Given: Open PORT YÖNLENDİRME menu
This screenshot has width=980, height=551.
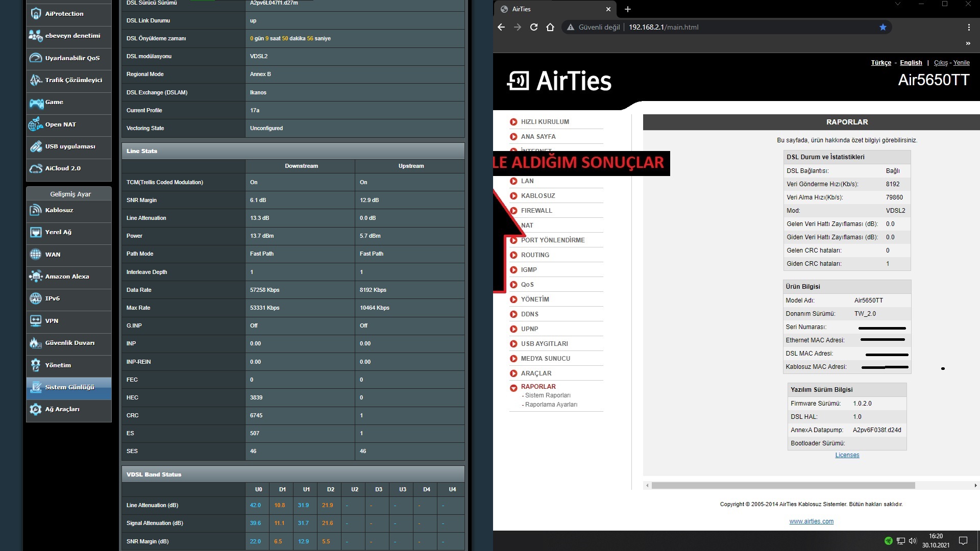Looking at the screenshot, I should click(x=553, y=240).
